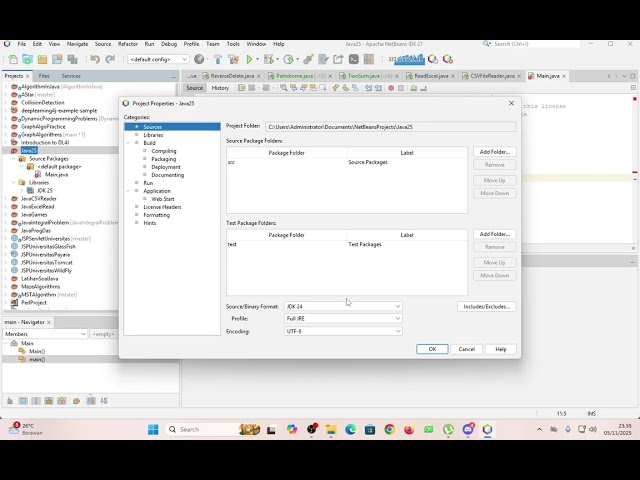Open the Members dropdown in Navigator
Screen dimensions: 640x480
click(45, 334)
